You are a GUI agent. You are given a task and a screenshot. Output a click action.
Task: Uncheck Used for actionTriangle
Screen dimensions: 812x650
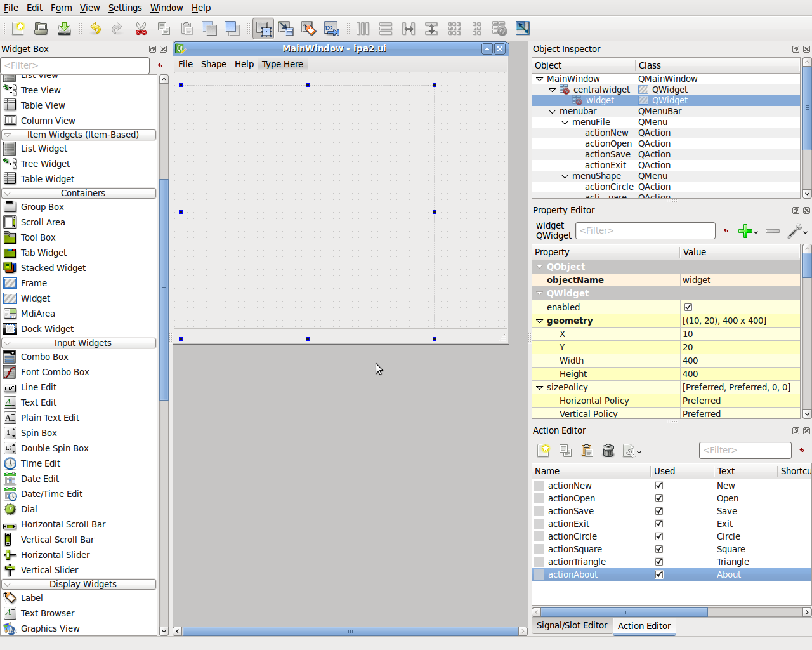[658, 562]
